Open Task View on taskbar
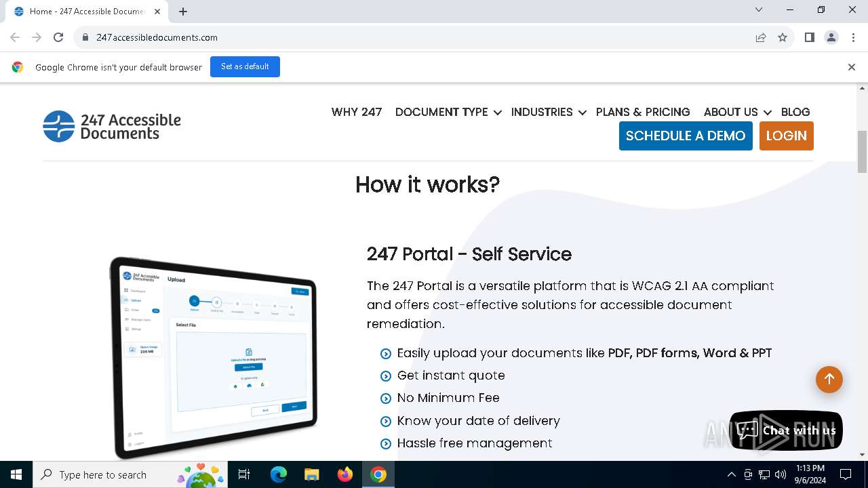Screen dimensions: 868x488 (x=244, y=474)
